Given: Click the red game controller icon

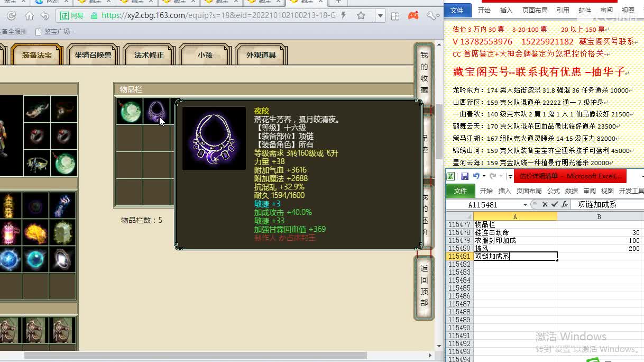Looking at the screenshot, I should pyautogui.click(x=413, y=16).
